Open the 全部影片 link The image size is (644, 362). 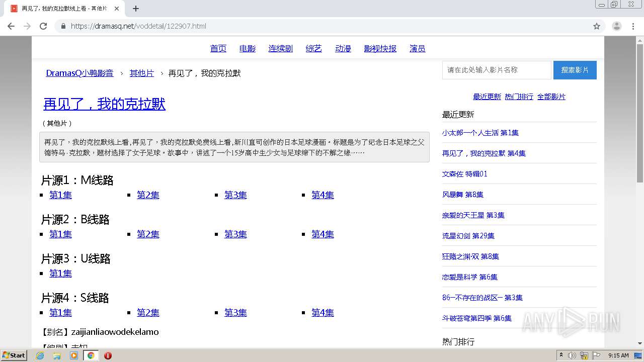pos(551,97)
